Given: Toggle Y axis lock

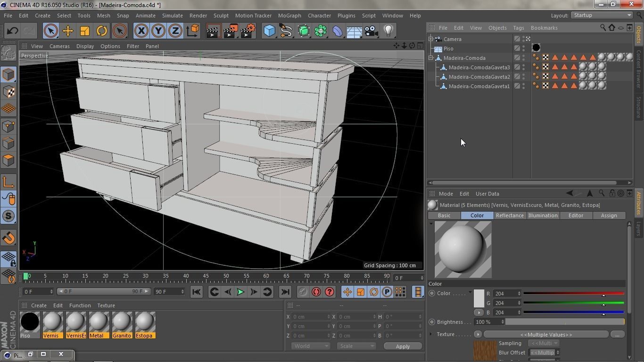Looking at the screenshot, I should click(x=158, y=31).
